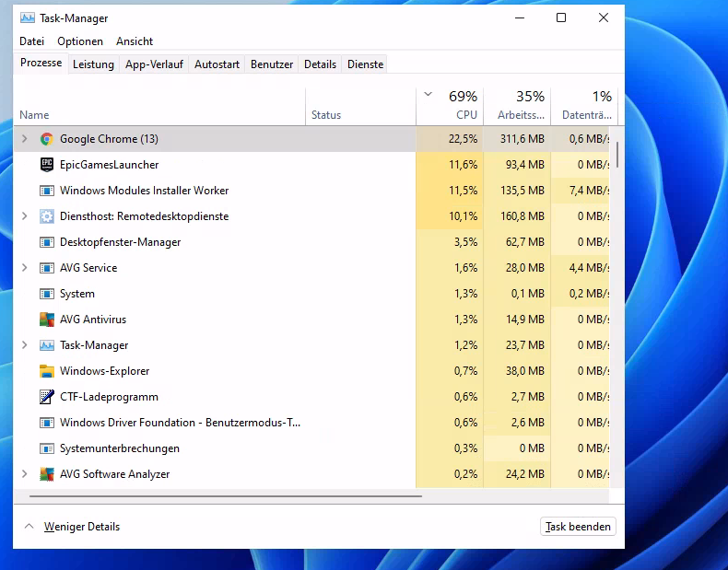728x570 pixels.
Task: Click the Desktopfenster-Manager icon
Action: point(46,242)
